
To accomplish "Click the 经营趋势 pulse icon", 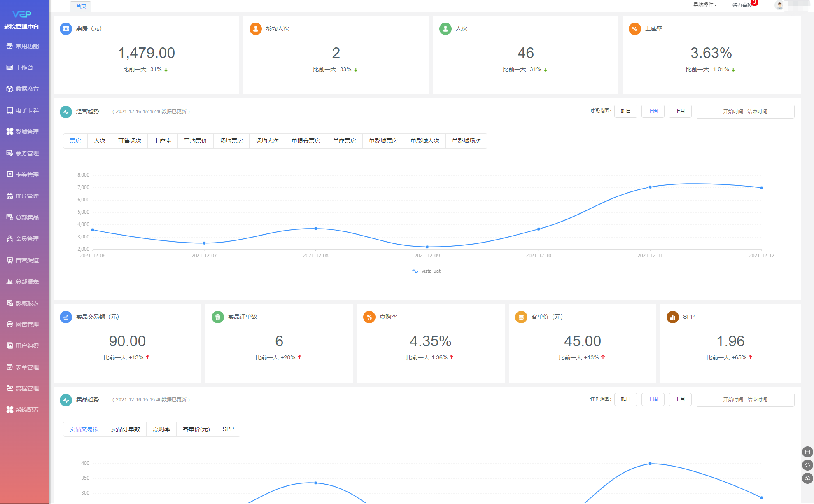I will click(66, 112).
